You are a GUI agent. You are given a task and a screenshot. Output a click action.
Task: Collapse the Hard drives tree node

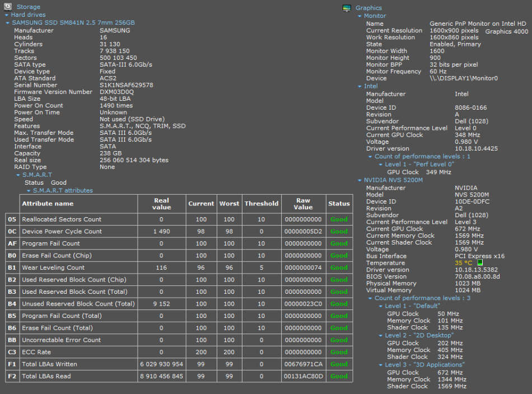[7, 15]
